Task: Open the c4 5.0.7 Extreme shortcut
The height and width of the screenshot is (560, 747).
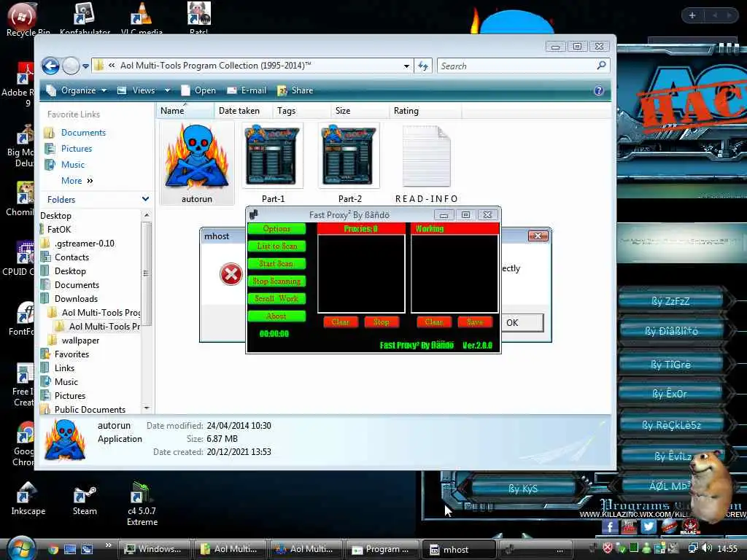Action: pos(142,504)
